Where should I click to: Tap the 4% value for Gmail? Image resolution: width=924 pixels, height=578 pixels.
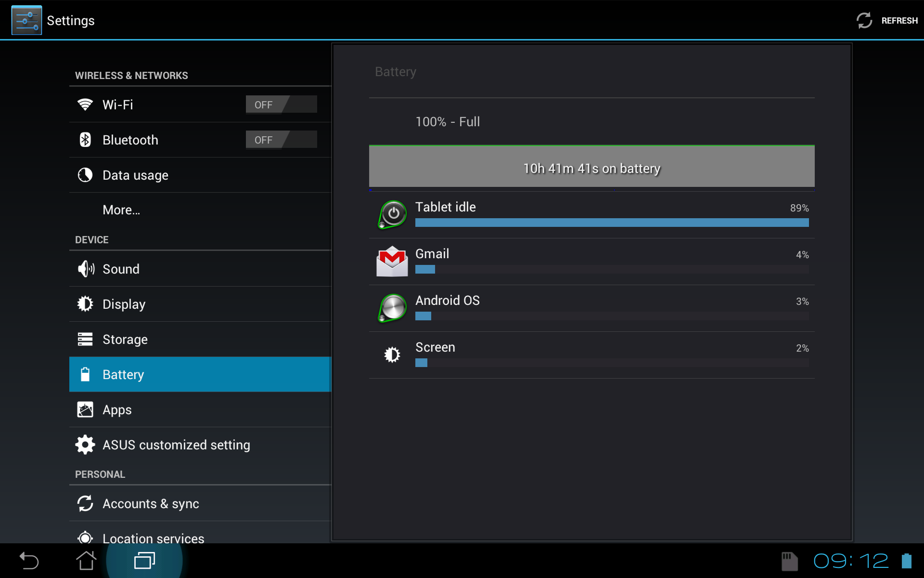pos(802,255)
